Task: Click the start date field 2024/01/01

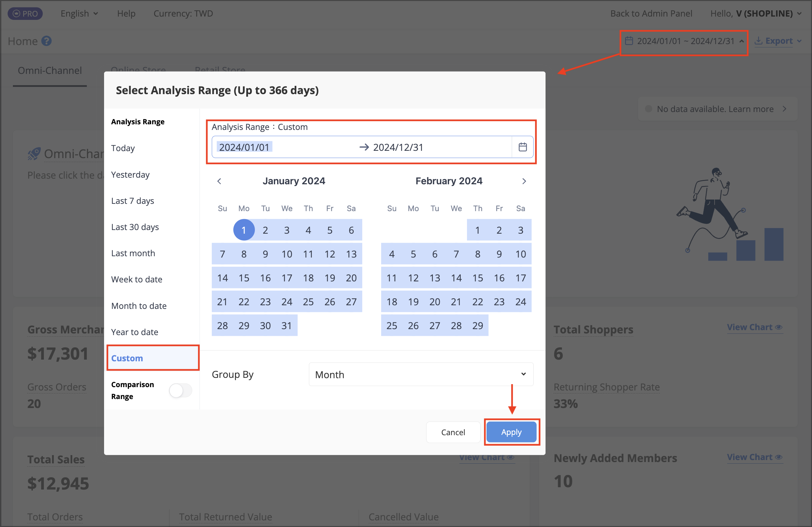Action: [x=244, y=147]
